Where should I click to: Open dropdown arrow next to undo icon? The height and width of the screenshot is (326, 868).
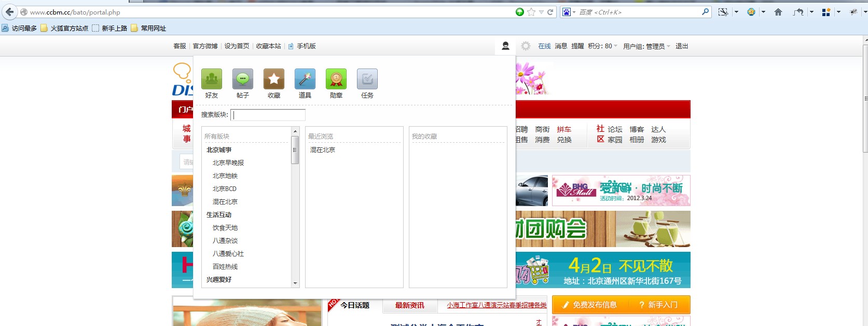click(811, 12)
